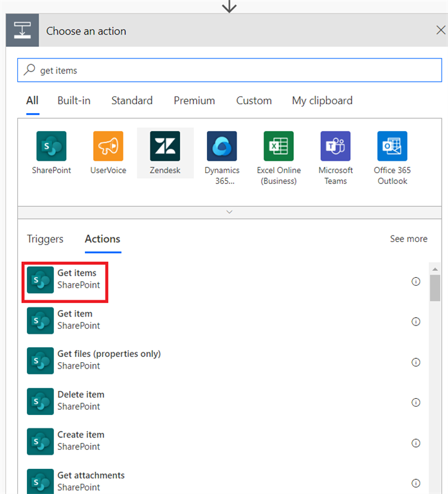Image resolution: width=448 pixels, height=494 pixels.
Task: Show info for Delete item action
Action: [x=416, y=402]
